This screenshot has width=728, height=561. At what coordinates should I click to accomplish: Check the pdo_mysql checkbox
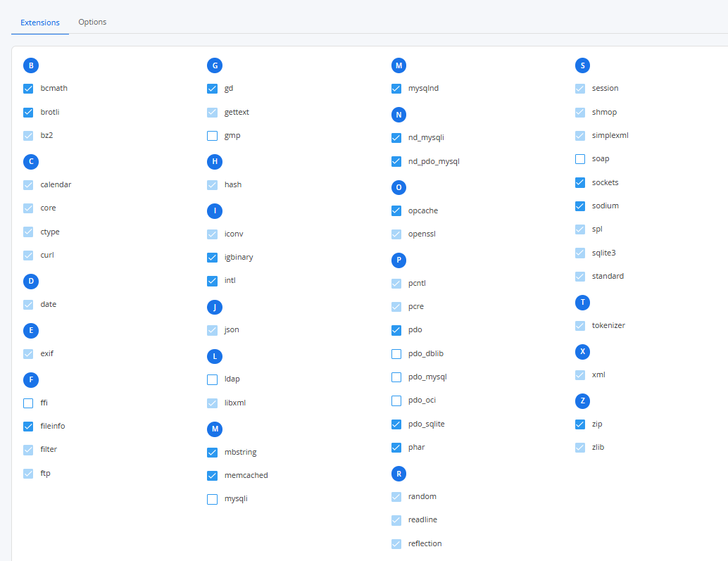(x=396, y=377)
